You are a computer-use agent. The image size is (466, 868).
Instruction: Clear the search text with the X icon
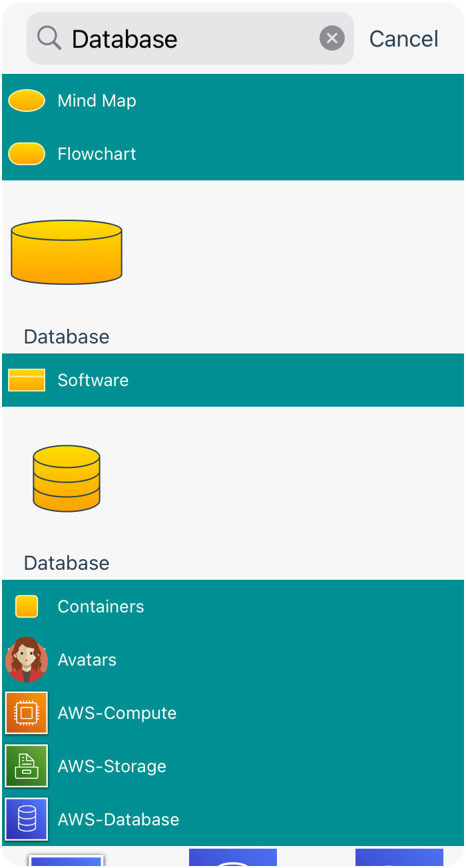point(332,39)
